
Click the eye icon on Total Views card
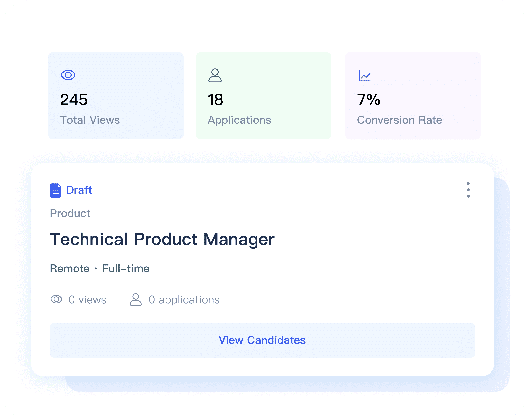tap(69, 75)
